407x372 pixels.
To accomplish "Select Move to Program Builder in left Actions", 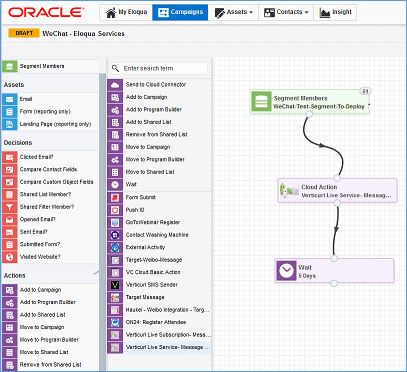I will pyautogui.click(x=50, y=340).
